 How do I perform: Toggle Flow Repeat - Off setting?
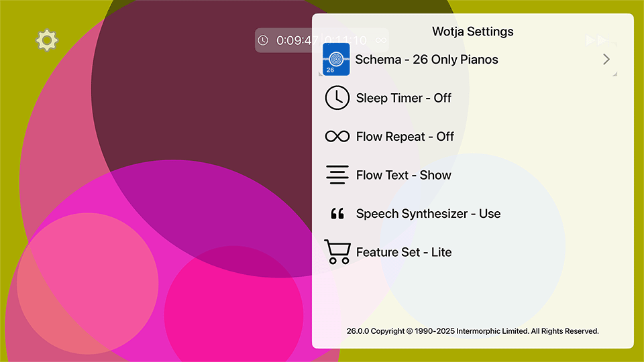click(x=405, y=137)
